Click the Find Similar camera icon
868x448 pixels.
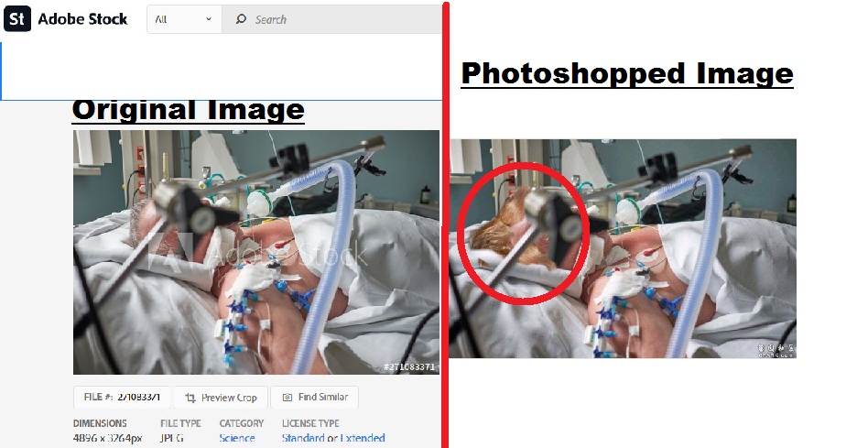(x=288, y=397)
